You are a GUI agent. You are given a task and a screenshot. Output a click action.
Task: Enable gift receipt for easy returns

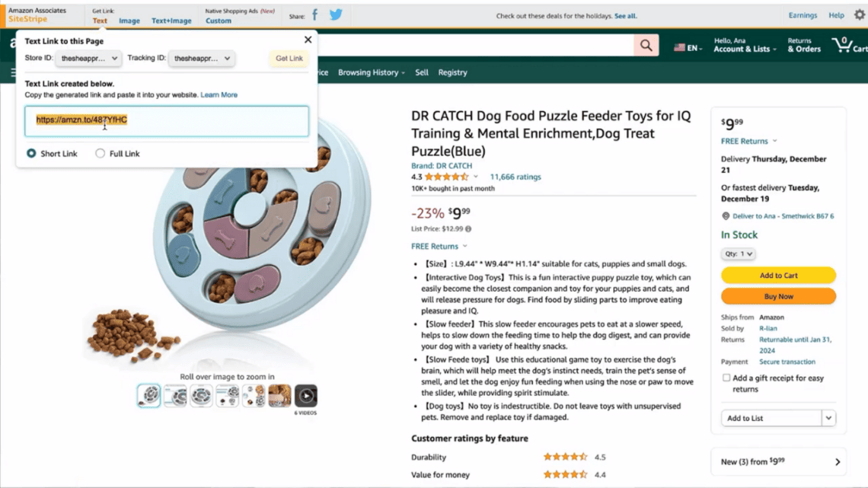click(x=726, y=377)
